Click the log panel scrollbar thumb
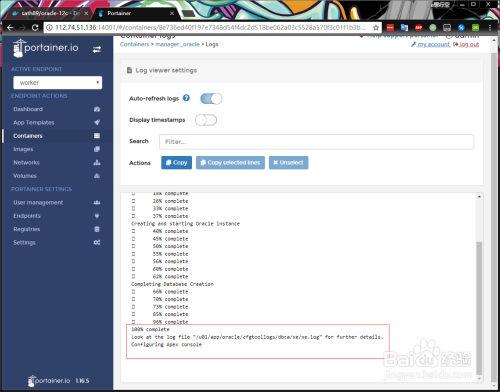This screenshot has height=392, width=500. (479, 308)
